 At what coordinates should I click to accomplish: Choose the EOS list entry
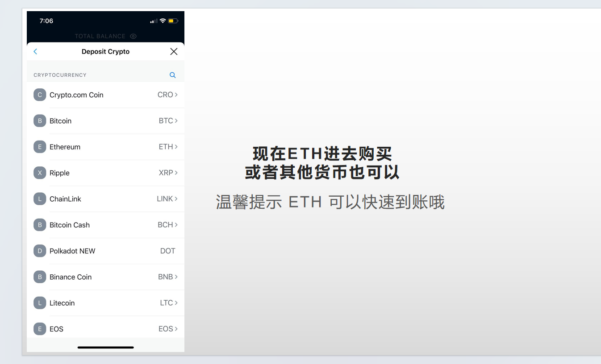click(57, 329)
